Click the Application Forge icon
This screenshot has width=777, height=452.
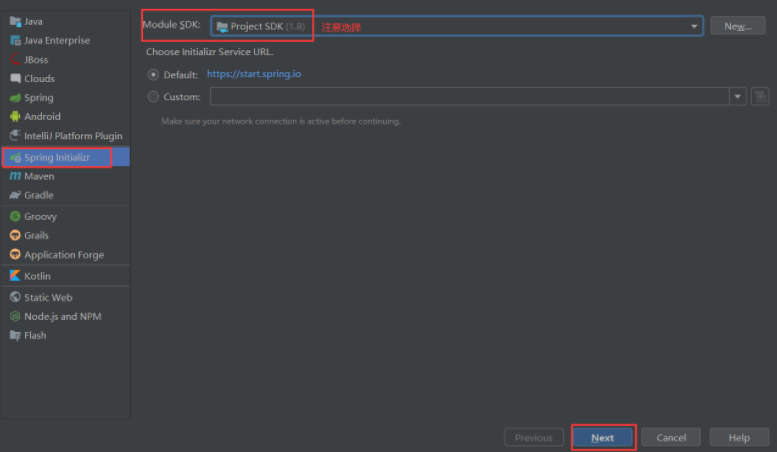click(15, 255)
